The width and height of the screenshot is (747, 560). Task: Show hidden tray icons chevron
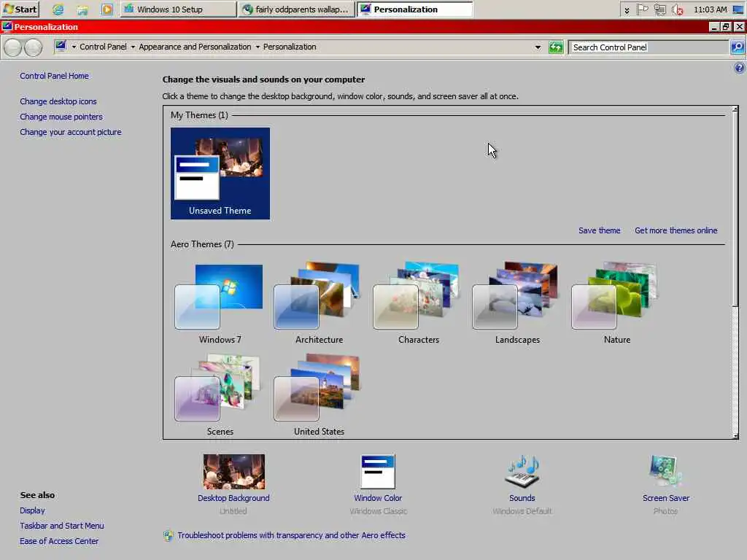[627, 9]
